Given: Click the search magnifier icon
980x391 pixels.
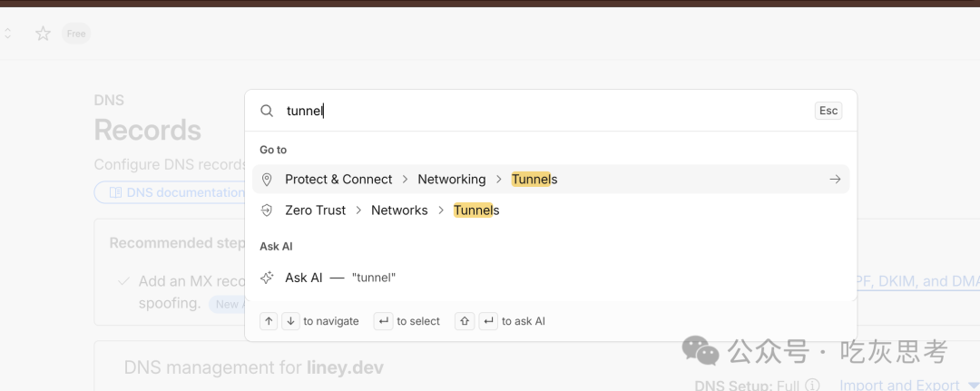Looking at the screenshot, I should pos(267,112).
